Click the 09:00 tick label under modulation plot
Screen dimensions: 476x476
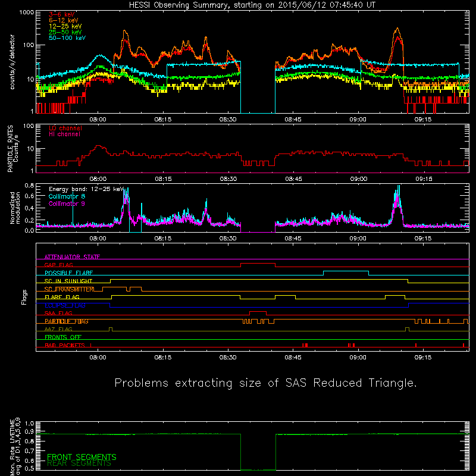coord(358,239)
